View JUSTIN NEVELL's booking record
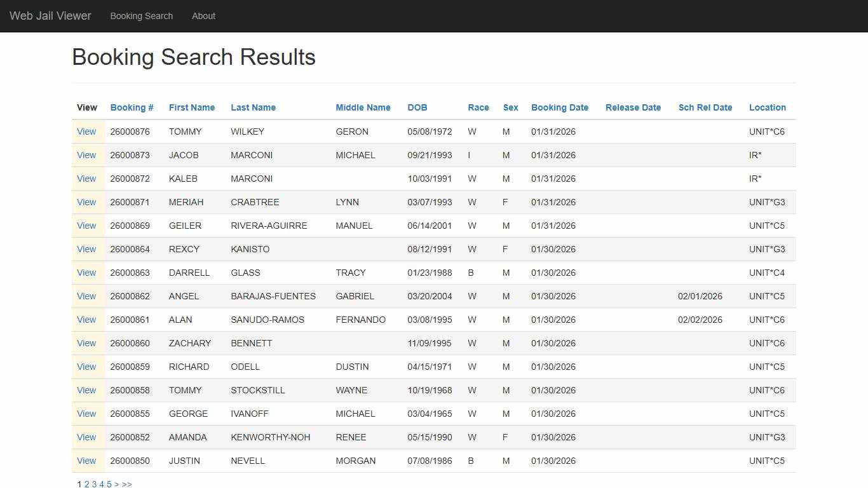This screenshot has width=868, height=488. tap(86, 461)
